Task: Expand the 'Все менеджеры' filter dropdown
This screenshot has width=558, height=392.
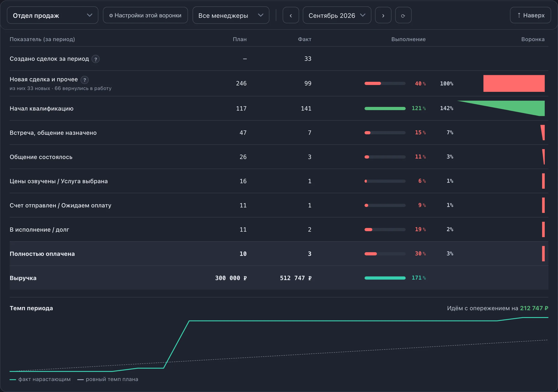Action: tap(231, 15)
